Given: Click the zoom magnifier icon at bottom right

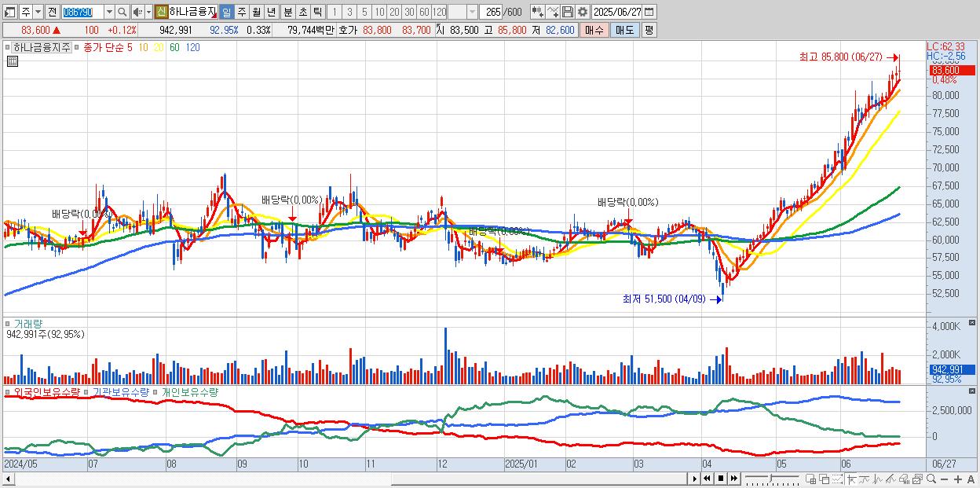Looking at the screenshot, I should 931,479.
